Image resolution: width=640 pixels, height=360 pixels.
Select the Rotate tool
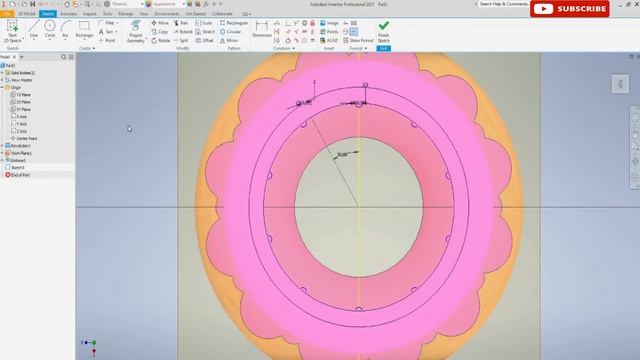tap(160, 40)
